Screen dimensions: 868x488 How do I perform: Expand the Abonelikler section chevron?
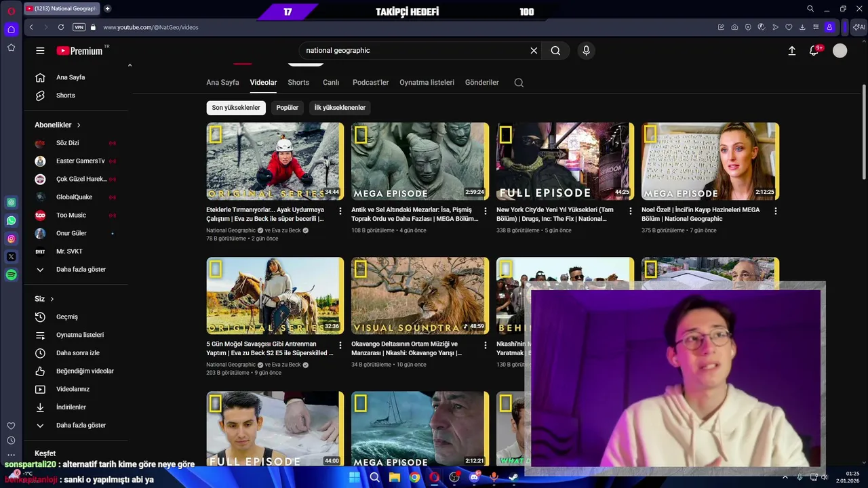point(79,125)
